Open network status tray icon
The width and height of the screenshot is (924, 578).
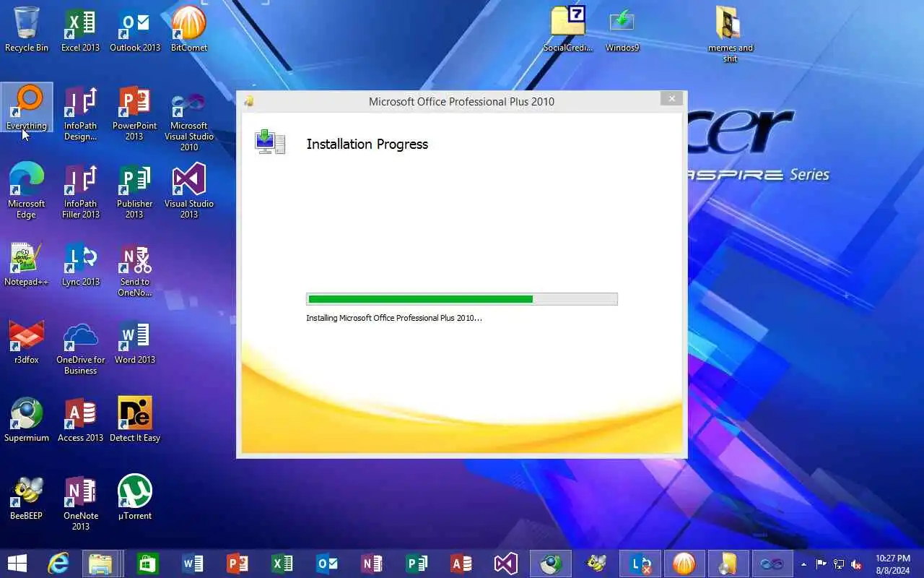tap(839, 564)
